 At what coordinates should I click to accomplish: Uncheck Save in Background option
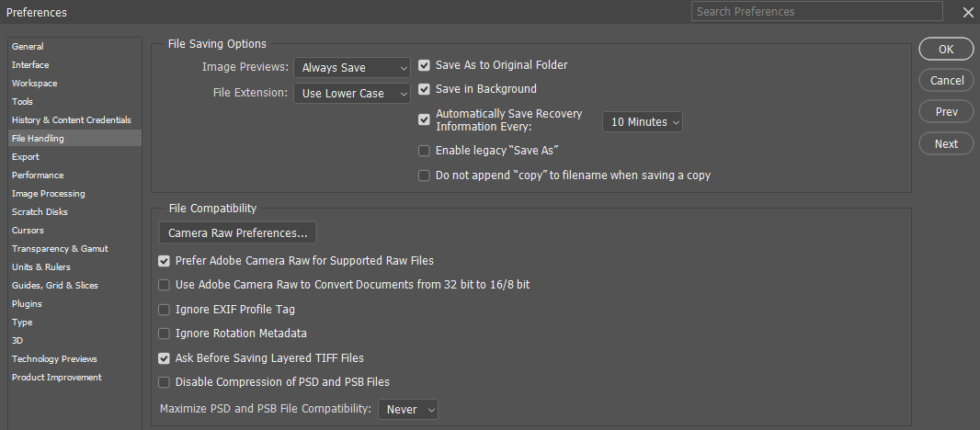424,89
